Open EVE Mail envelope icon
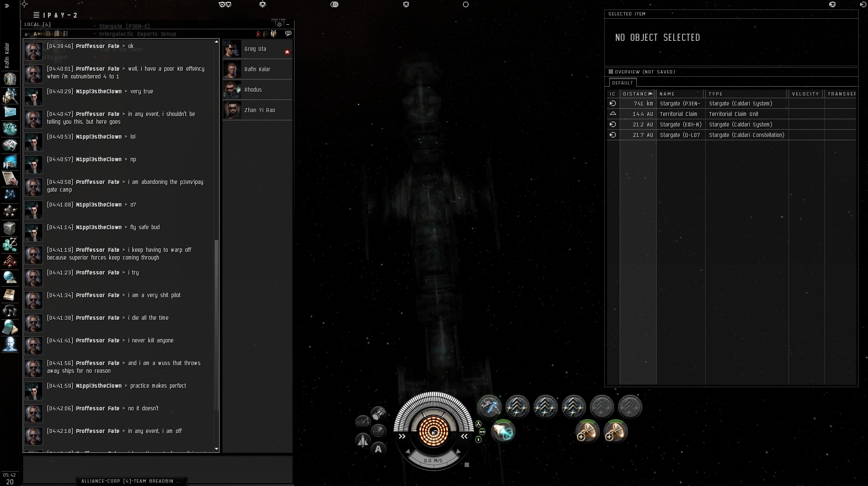Viewport: 868px width, 486px height. click(10, 112)
